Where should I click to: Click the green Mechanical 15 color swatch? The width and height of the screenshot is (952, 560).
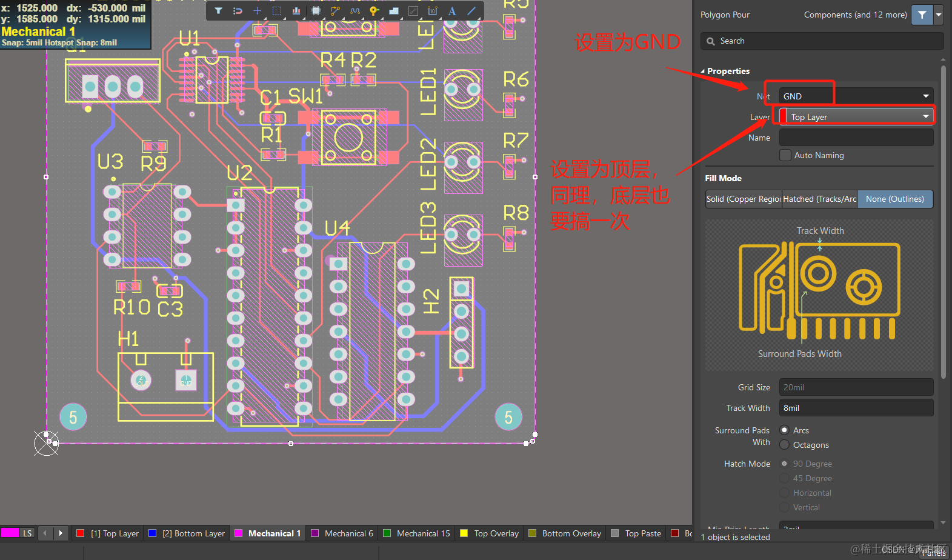click(x=387, y=533)
